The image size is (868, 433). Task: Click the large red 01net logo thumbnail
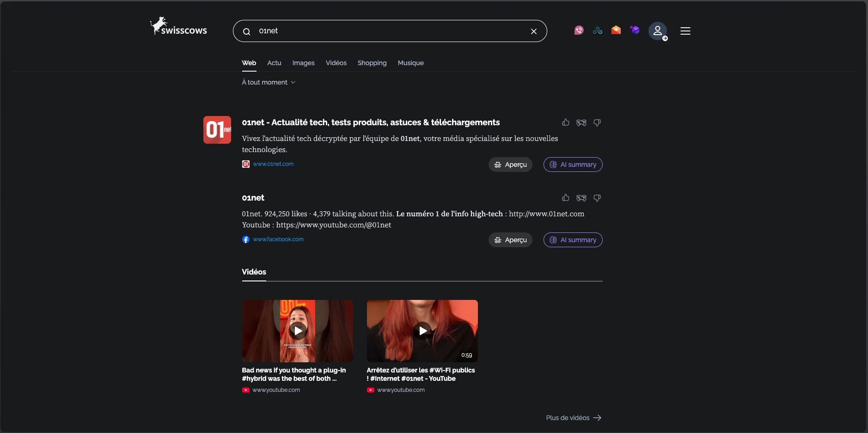[217, 130]
